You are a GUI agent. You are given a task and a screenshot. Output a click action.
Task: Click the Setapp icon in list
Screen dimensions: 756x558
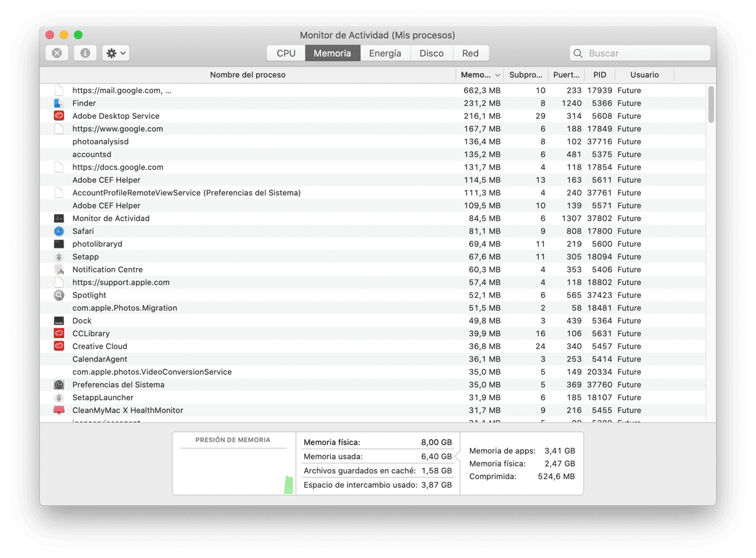59,257
